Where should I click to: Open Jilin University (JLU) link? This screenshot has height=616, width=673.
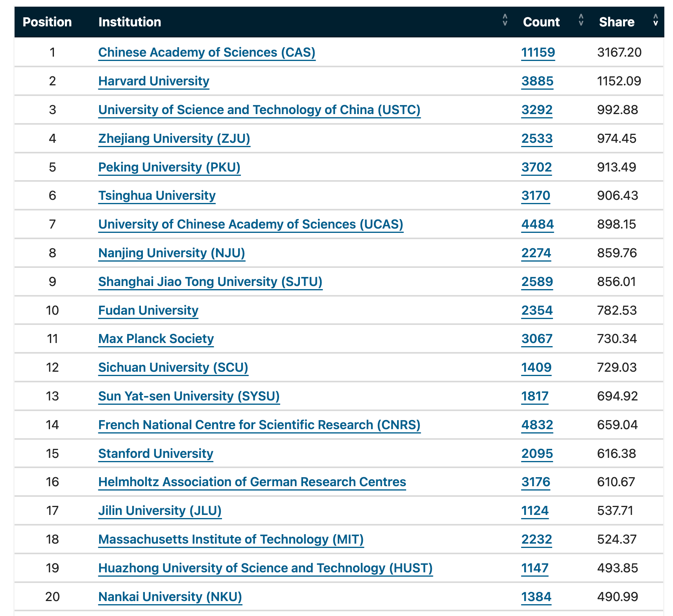click(x=160, y=511)
